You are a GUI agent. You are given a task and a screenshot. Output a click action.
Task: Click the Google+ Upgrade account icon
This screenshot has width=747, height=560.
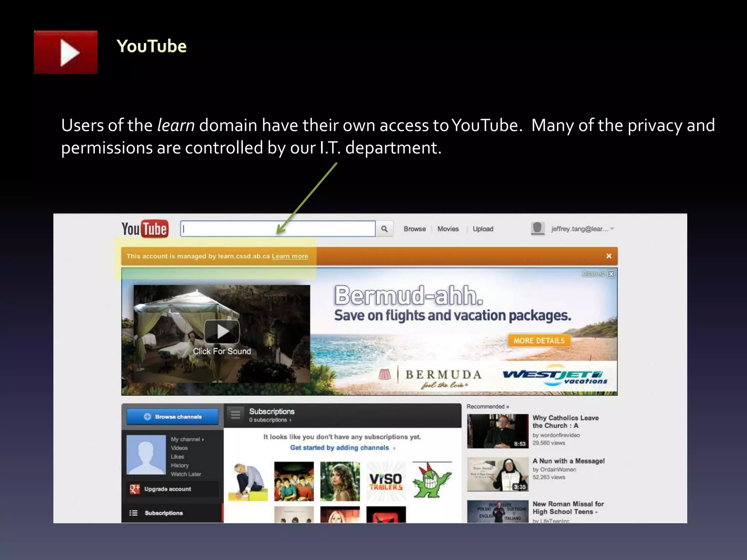[x=135, y=489]
